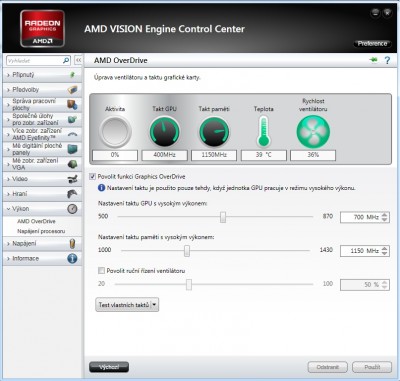Select Napájení procesoru sub-item
Screen dimensions: 400x381
click(41, 231)
